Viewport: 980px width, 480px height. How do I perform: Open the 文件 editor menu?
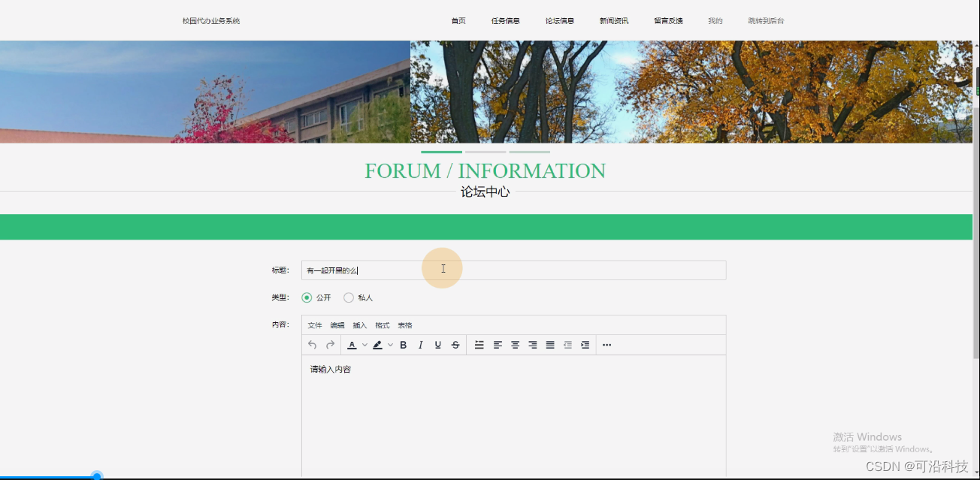click(x=315, y=325)
